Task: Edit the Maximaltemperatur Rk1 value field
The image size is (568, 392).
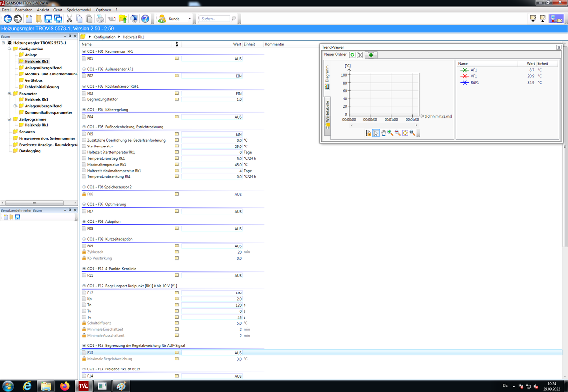Action: 212,165
